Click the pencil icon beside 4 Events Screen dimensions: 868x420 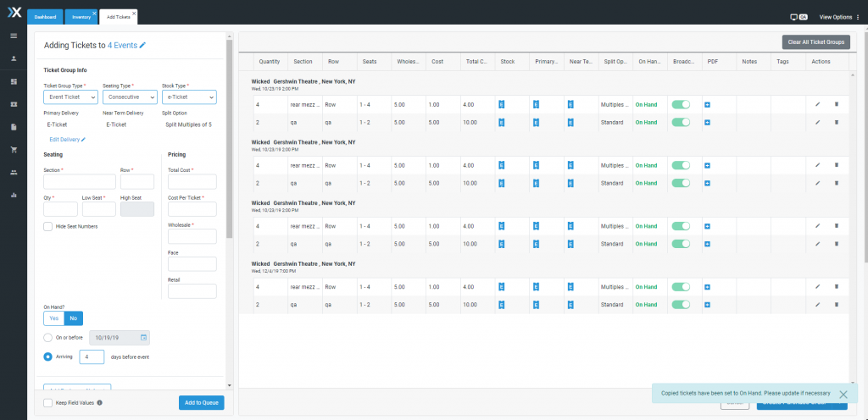[142, 46]
